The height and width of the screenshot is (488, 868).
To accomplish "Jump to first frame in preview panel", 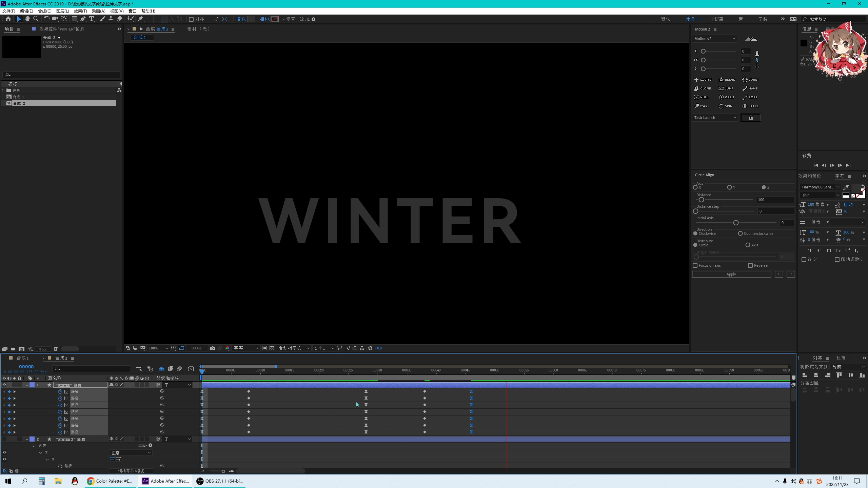I will click(815, 165).
